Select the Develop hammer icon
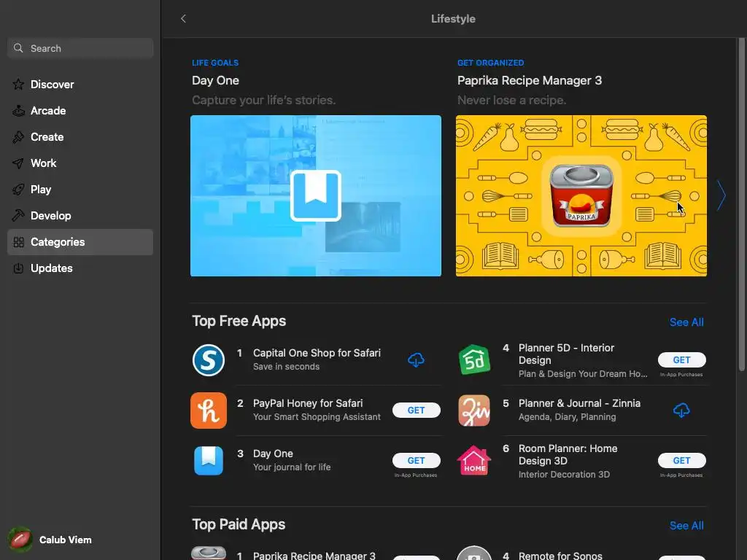 [18, 215]
